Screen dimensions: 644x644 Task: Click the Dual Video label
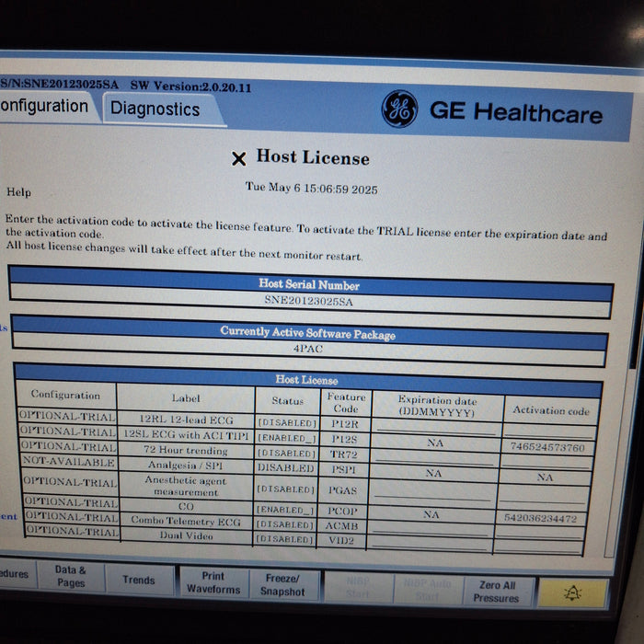coord(186,535)
